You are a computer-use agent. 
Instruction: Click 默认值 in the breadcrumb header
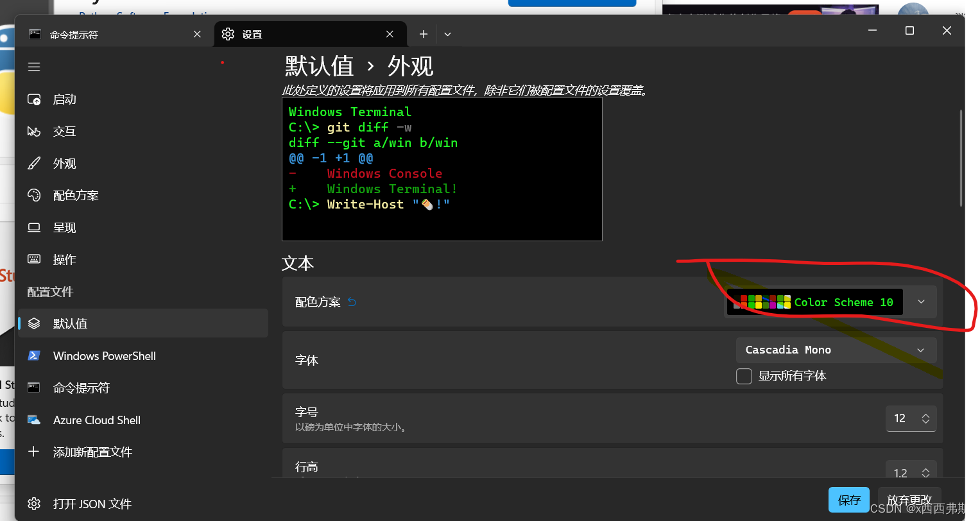[319, 66]
